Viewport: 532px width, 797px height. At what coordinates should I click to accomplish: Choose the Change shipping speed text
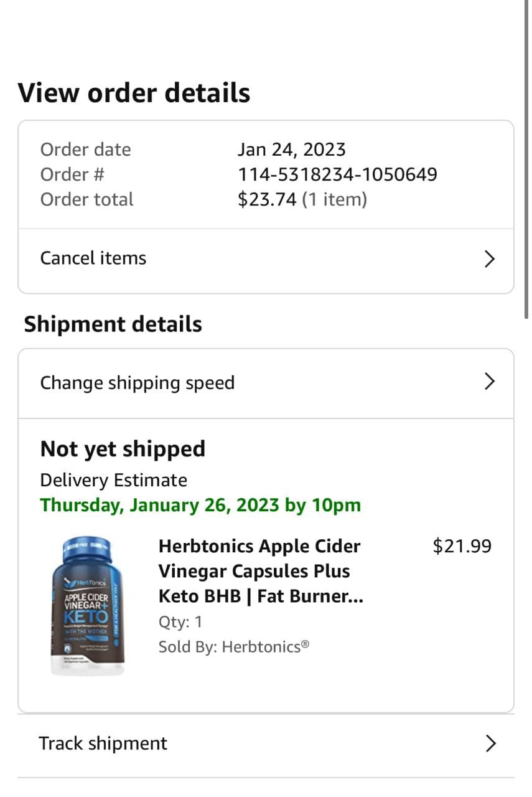tap(138, 382)
